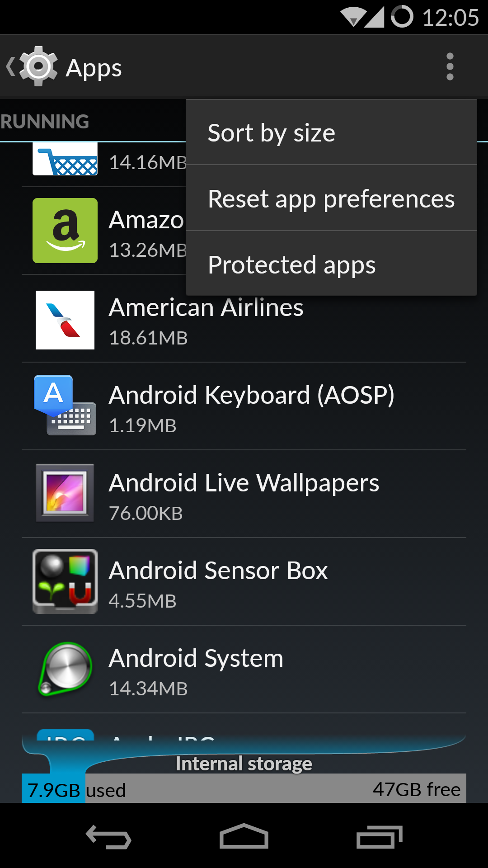This screenshot has width=488, height=868.
Task: Tap the Settings gear icon in header
Action: click(38, 67)
